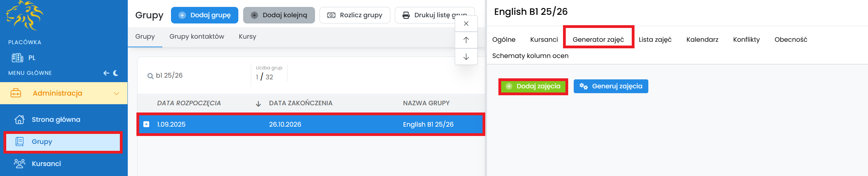Close the group details panel
Screen dimensions: 868x176
[466, 23]
